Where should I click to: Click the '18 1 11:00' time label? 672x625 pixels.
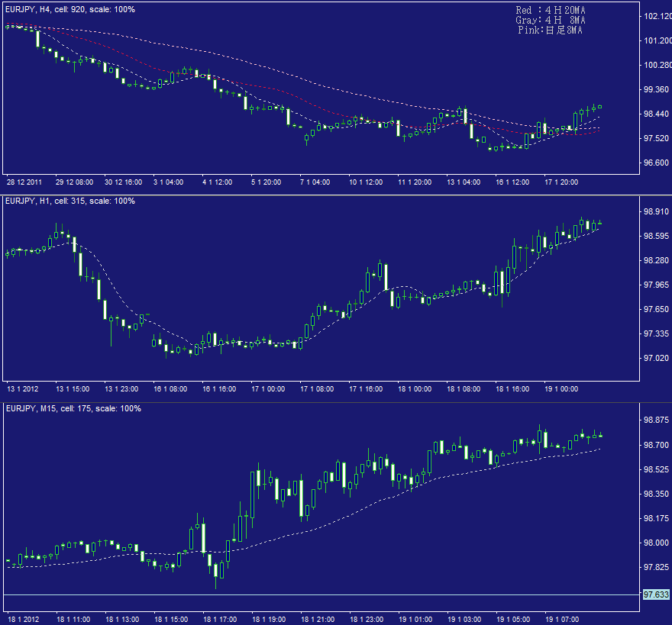pos(74,620)
